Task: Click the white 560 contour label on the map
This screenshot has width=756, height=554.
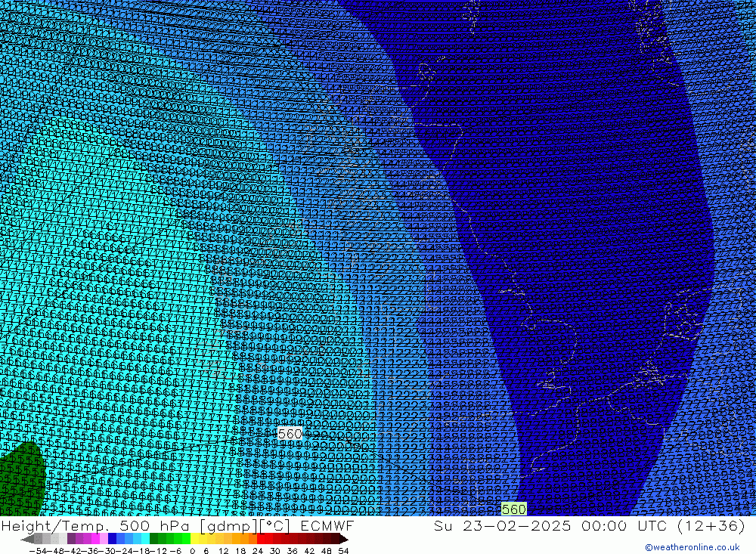Action: [290, 434]
